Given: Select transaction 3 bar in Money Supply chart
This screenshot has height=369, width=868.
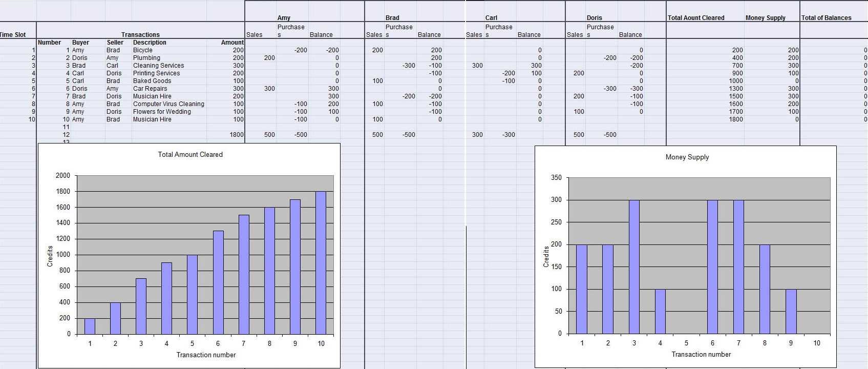Looking at the screenshot, I should (x=634, y=266).
